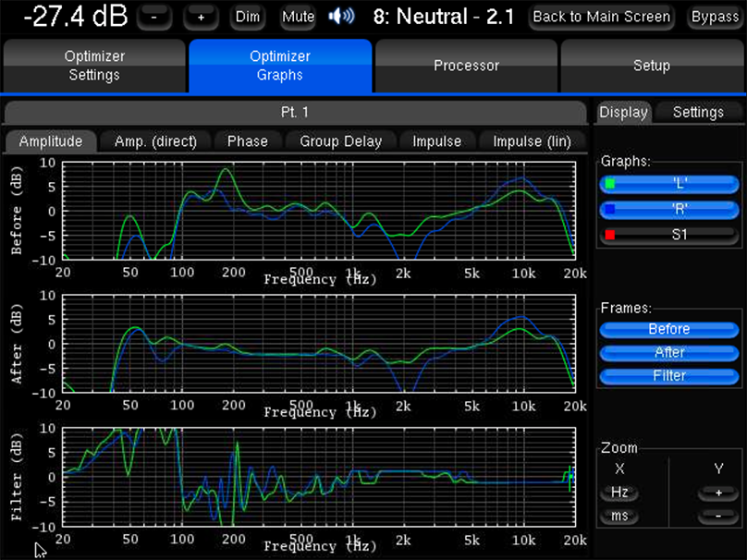Click the Filter amplitude graph
This screenshot has height=560, width=747.
[319, 477]
